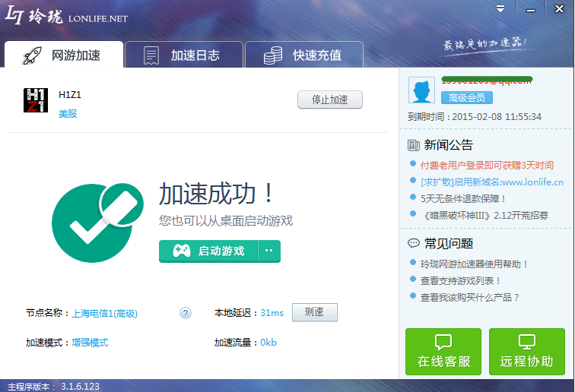Run the 测速 speed test

click(314, 313)
